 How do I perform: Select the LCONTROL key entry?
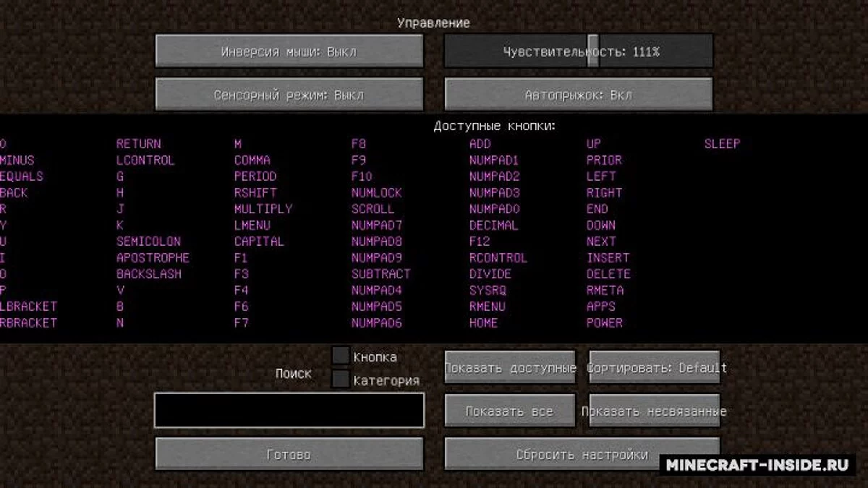(x=145, y=160)
